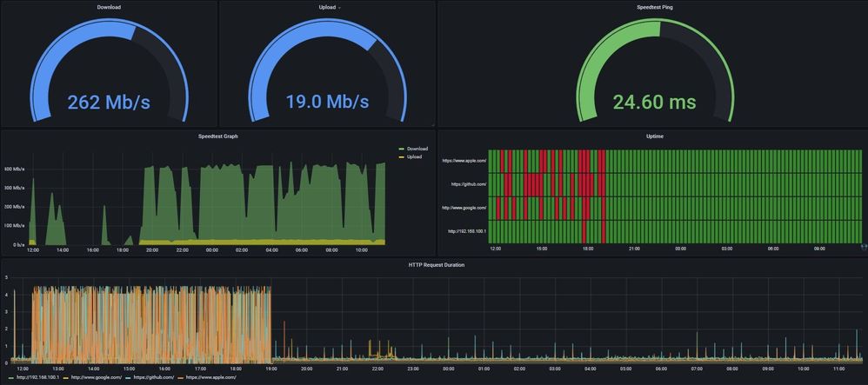
Task: Click the 02:00 time label in Speedtest Graph
Action: click(x=242, y=250)
